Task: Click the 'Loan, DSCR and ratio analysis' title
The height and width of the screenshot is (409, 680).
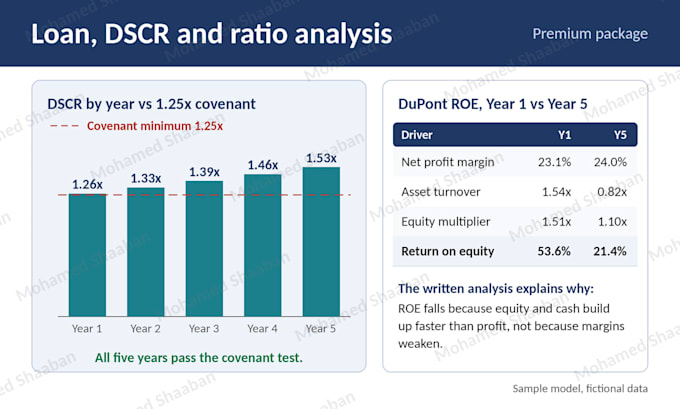Action: (212, 34)
